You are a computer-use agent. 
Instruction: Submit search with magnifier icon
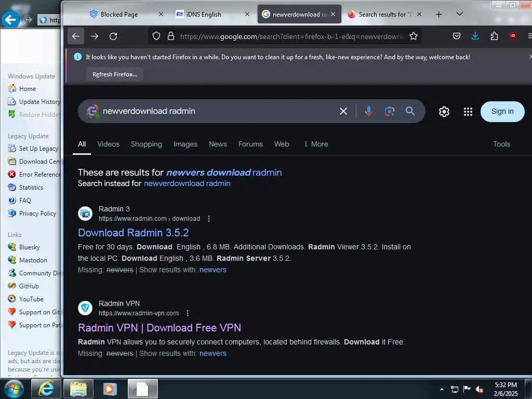tap(410, 111)
